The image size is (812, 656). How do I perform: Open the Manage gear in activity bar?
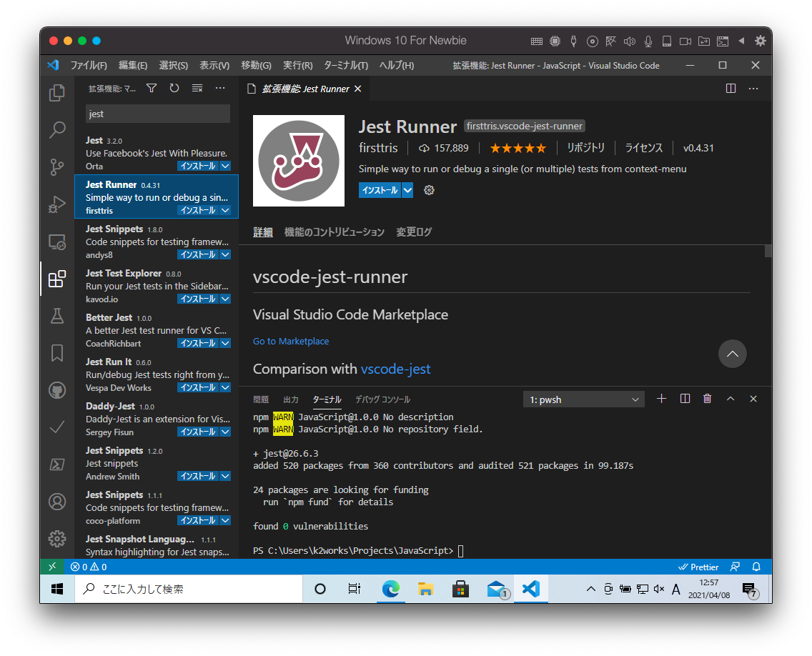57,539
